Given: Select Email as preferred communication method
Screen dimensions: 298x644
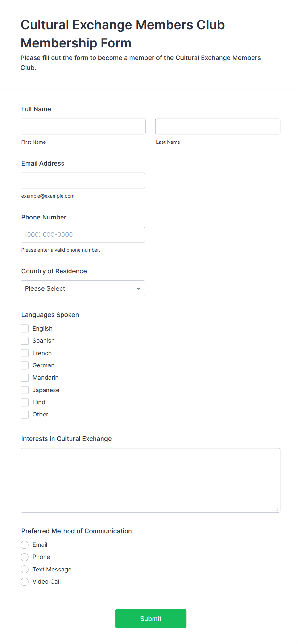Looking at the screenshot, I should tap(24, 545).
